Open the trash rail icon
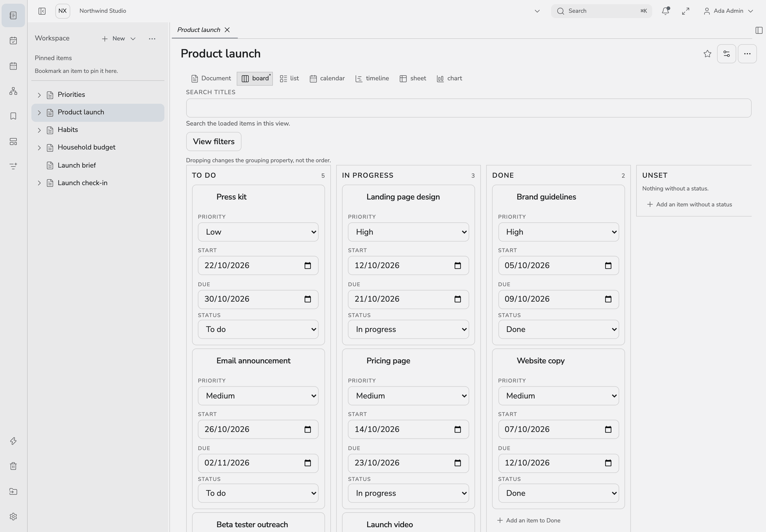 [13, 466]
